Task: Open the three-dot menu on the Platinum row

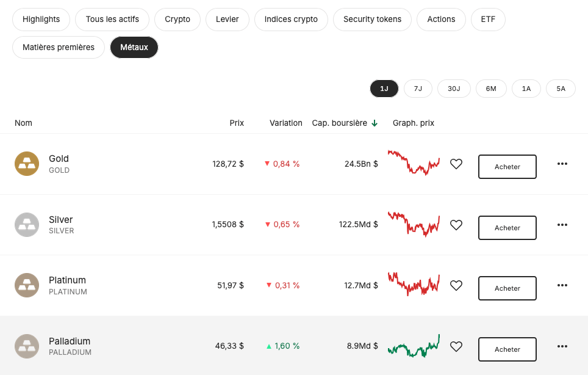Action: click(562, 285)
